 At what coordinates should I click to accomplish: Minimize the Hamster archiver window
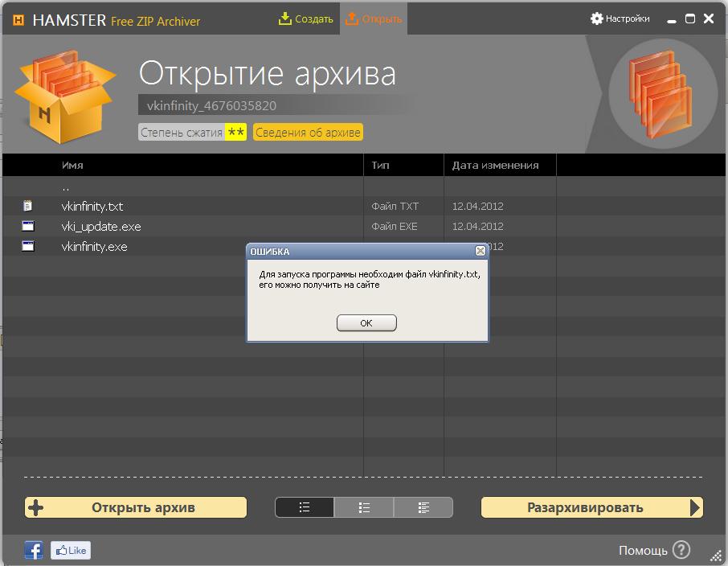click(672, 20)
